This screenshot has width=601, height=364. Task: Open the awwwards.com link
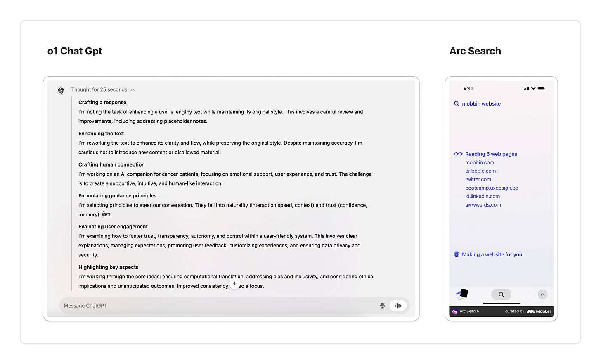coord(483,205)
